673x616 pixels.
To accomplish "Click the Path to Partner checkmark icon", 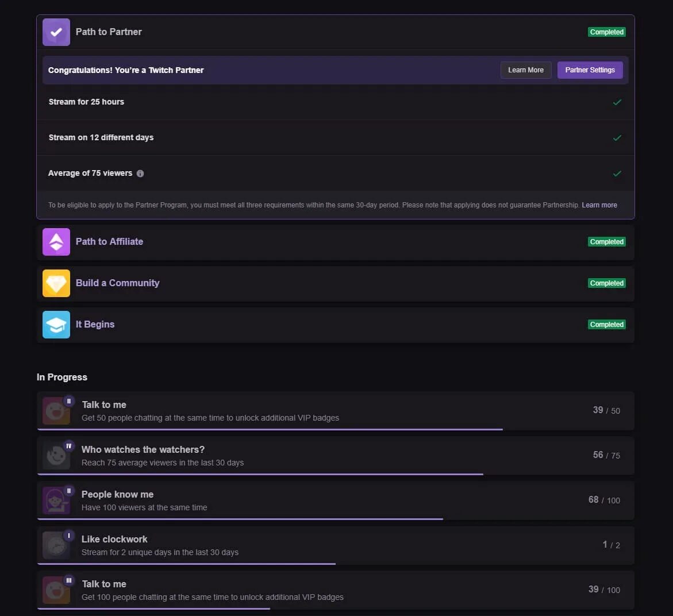I will [56, 32].
